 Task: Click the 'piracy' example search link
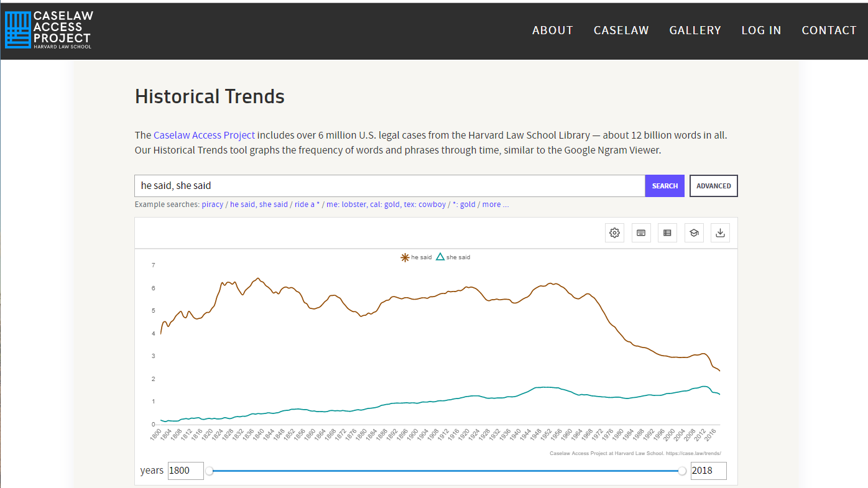[212, 204]
